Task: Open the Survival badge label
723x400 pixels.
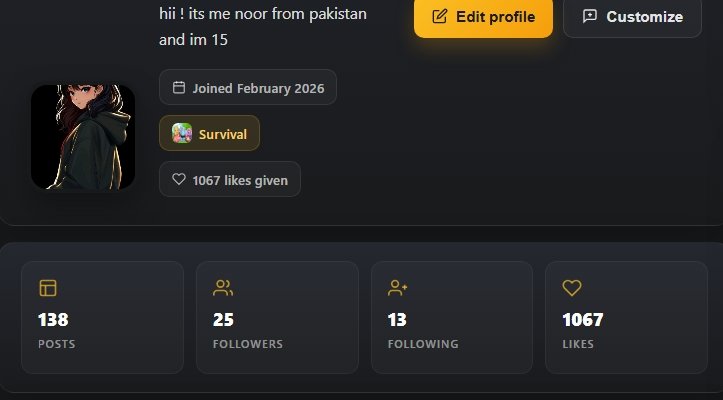Action: tap(223, 134)
